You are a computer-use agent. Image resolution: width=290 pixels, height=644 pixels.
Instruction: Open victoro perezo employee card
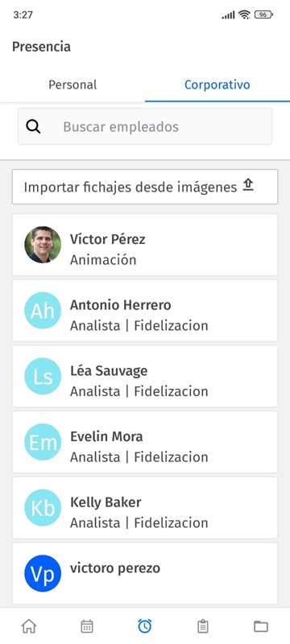coord(145,573)
